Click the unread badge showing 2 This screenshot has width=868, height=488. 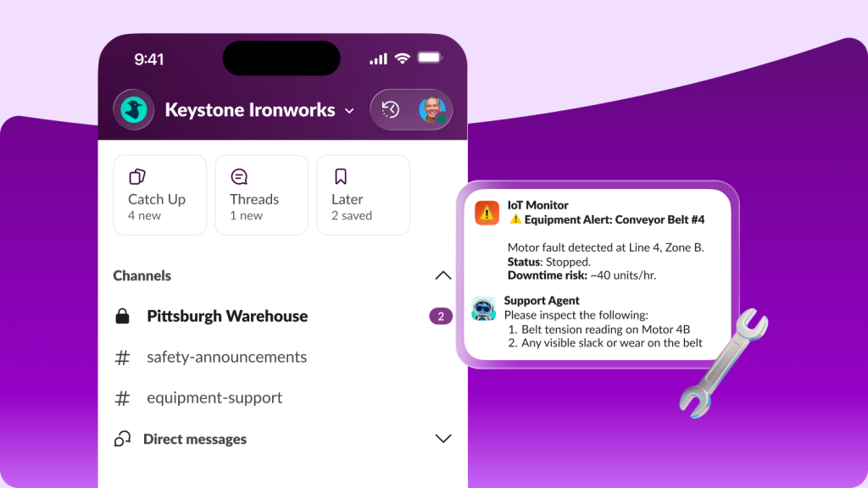click(441, 316)
